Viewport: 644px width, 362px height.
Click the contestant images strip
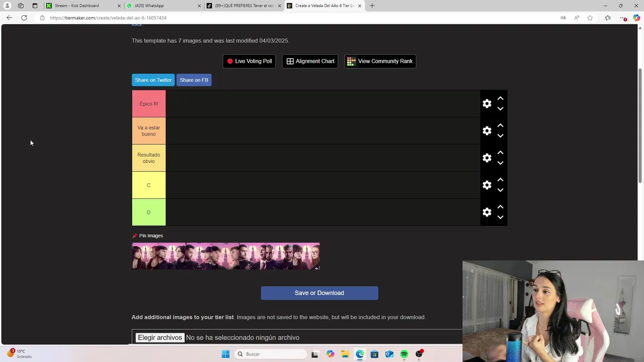pyautogui.click(x=225, y=256)
